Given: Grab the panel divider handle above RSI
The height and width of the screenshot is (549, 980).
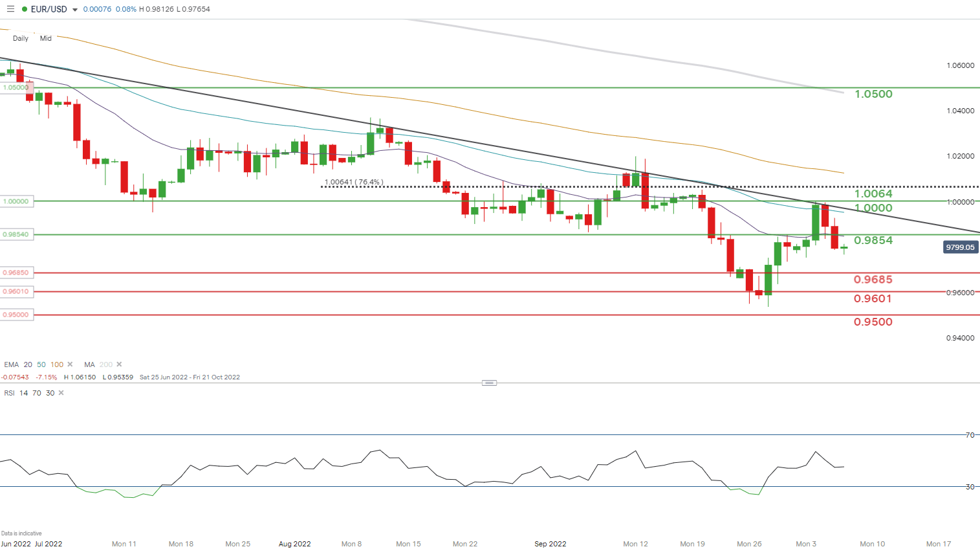Looking at the screenshot, I should pyautogui.click(x=490, y=383).
